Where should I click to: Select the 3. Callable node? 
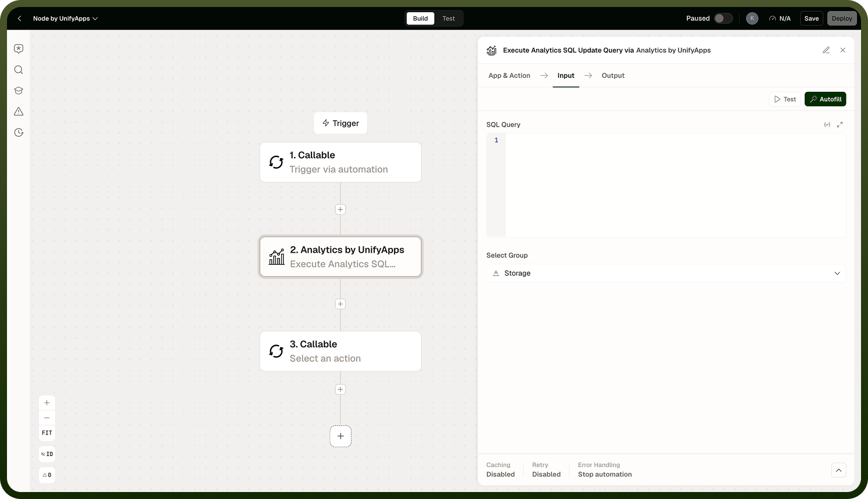tap(340, 351)
